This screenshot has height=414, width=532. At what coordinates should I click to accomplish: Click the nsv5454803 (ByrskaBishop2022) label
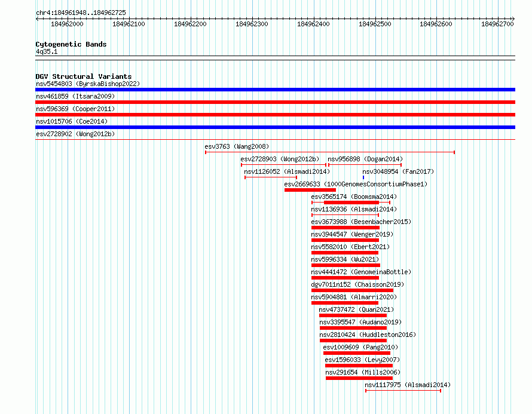click(x=88, y=84)
